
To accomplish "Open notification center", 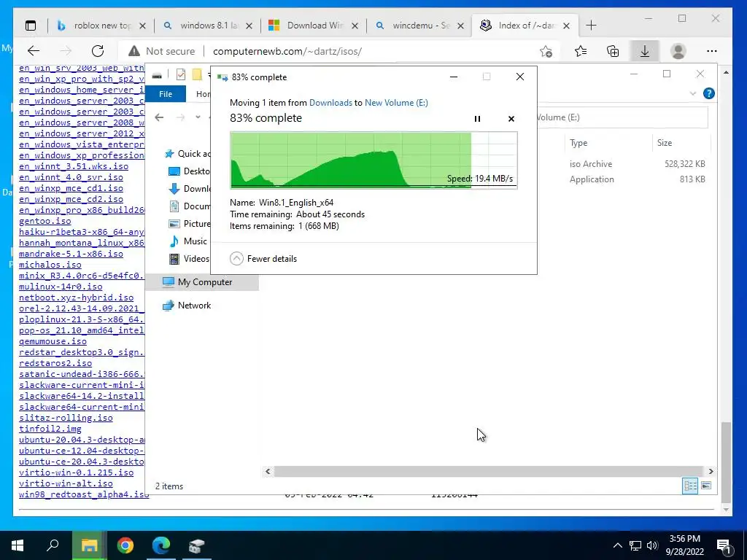I will 724,545.
